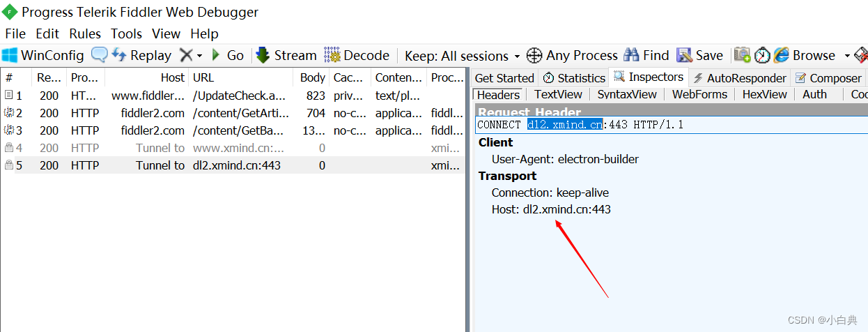
Task: Sort sessions by URL column header
Action: tap(241, 77)
